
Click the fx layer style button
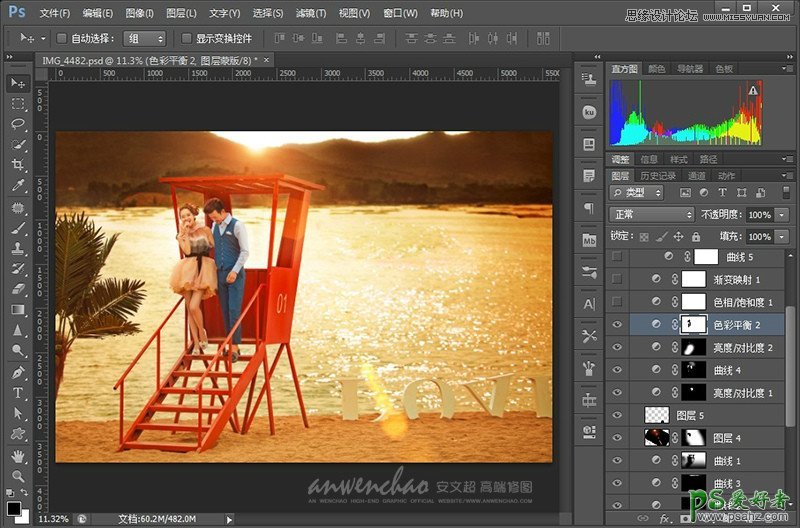pos(666,519)
